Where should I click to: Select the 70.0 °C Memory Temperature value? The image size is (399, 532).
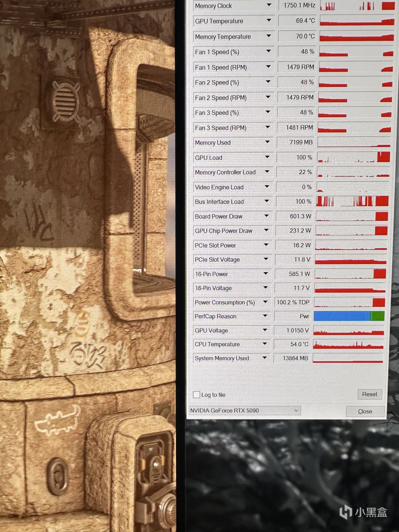point(297,36)
